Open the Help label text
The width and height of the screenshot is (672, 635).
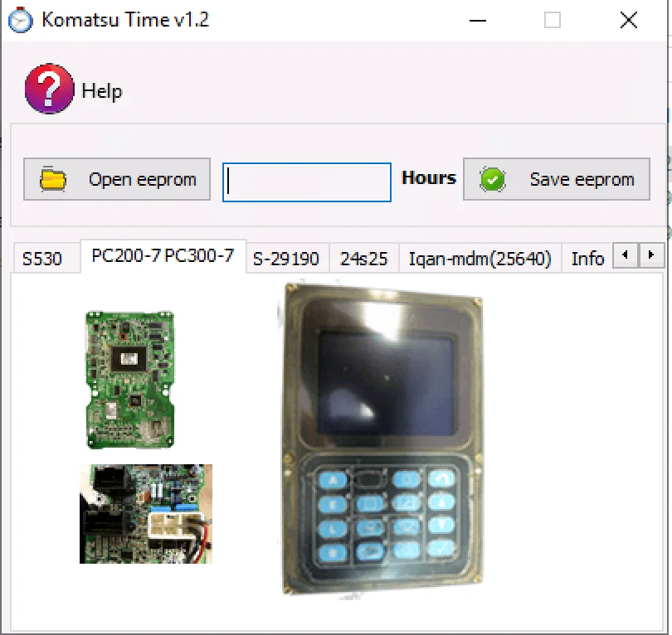(102, 91)
